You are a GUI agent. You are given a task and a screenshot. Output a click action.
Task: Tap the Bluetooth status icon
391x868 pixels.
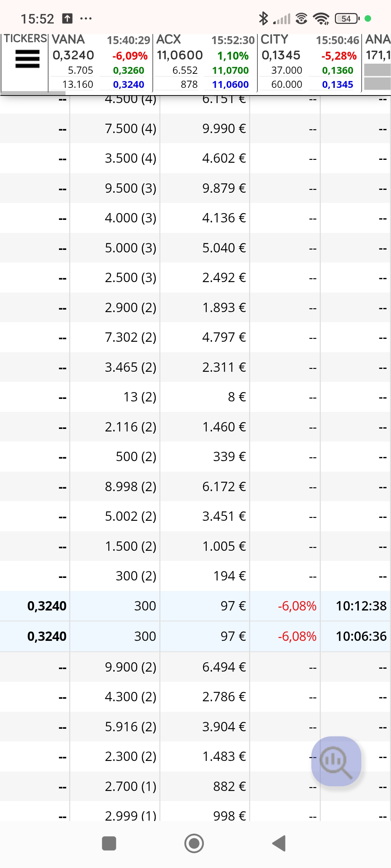click(x=263, y=18)
